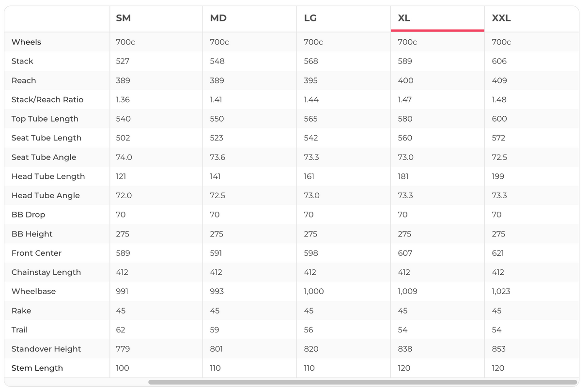
Task: Click the Wheels row label
Action: [26, 42]
